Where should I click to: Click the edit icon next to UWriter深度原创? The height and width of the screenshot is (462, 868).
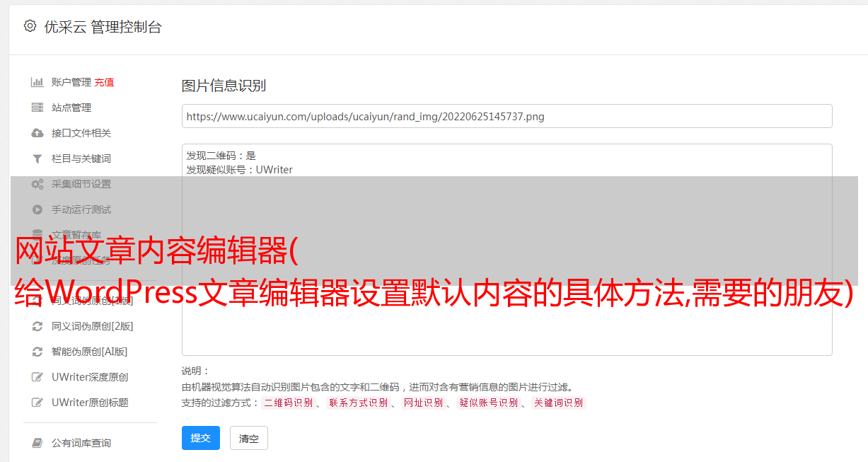pyautogui.click(x=37, y=377)
